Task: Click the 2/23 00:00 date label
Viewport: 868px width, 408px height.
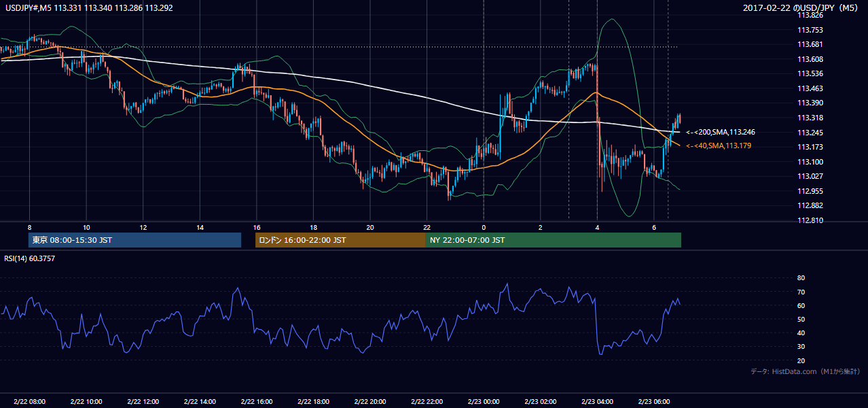Action: (x=483, y=402)
